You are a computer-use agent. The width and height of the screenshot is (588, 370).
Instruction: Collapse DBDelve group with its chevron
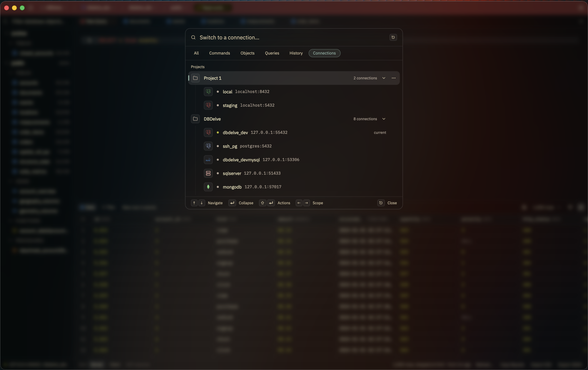tap(384, 119)
